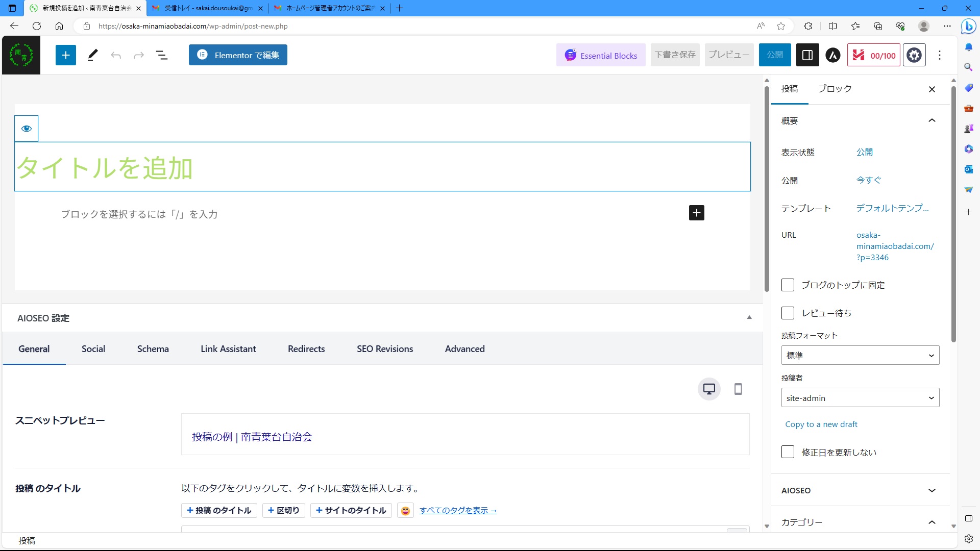The height and width of the screenshot is (551, 980).
Task: Switch snippet preview to mobile icon
Action: (738, 389)
